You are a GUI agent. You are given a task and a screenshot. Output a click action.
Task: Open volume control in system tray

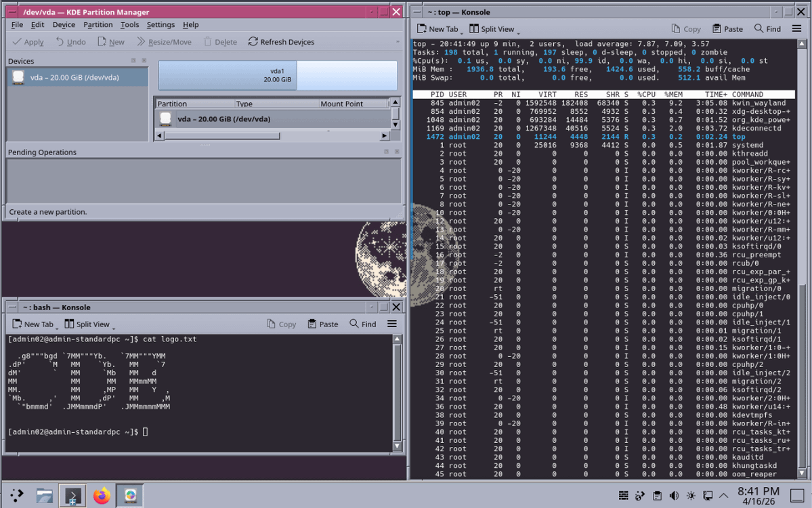point(674,496)
